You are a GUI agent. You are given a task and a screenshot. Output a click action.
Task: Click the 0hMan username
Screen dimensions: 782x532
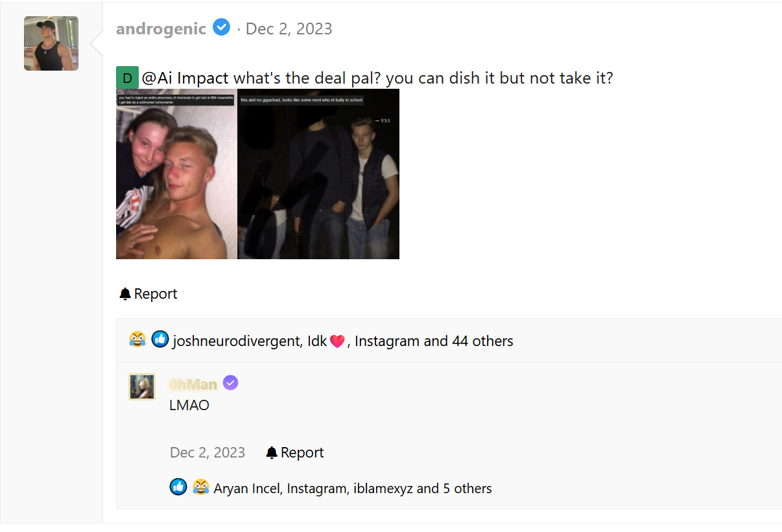(x=193, y=384)
